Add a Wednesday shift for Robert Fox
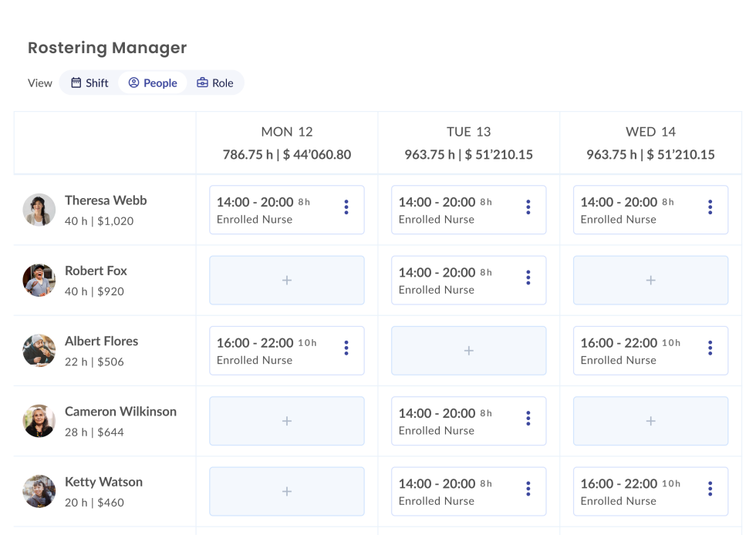The width and height of the screenshot is (756, 555). [650, 281]
